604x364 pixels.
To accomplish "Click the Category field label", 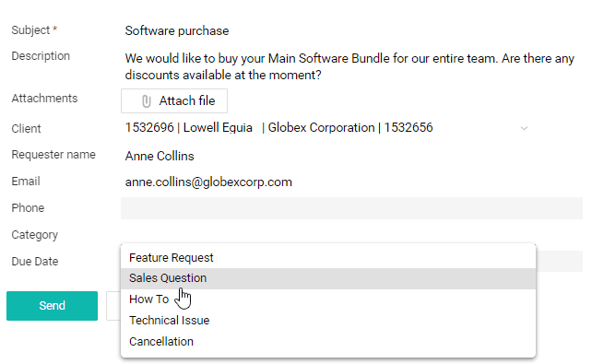I will point(35,235).
